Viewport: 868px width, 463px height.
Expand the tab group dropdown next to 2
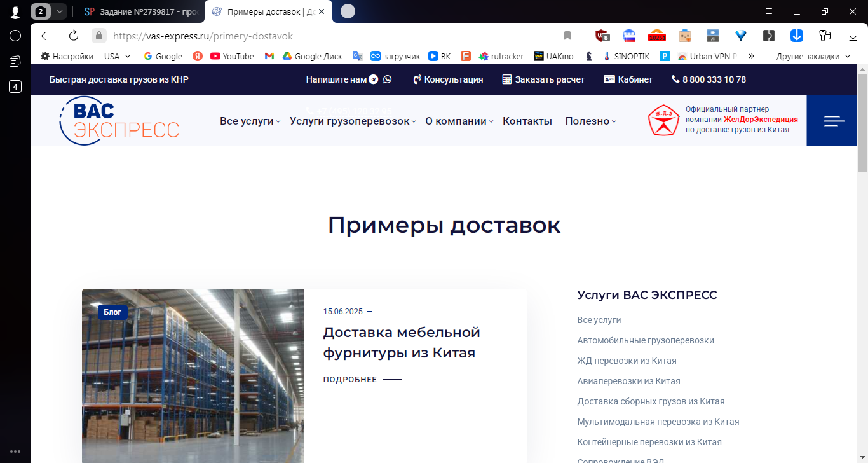(60, 11)
